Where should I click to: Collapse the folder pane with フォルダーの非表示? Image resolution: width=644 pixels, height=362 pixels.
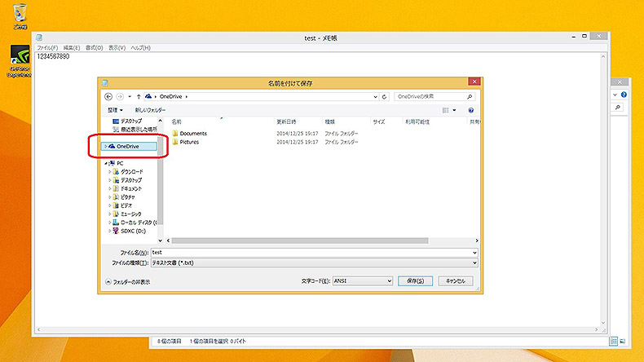click(x=128, y=282)
